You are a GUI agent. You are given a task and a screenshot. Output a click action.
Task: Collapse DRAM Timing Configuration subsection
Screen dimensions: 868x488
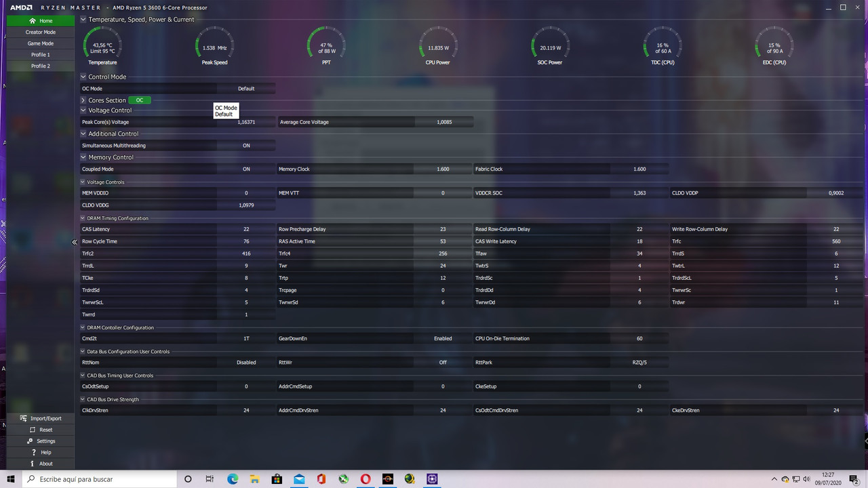[83, 218]
